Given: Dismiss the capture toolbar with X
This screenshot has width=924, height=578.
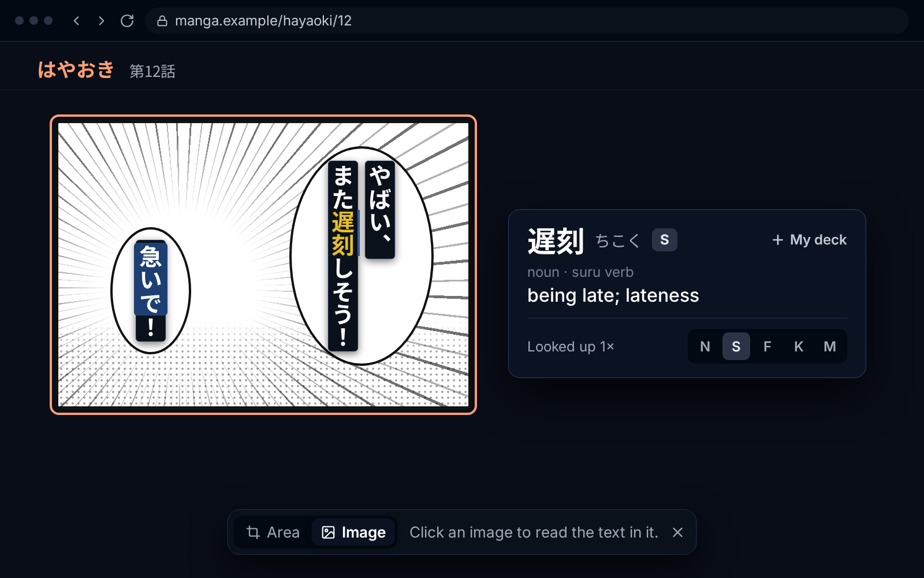Looking at the screenshot, I should [678, 532].
